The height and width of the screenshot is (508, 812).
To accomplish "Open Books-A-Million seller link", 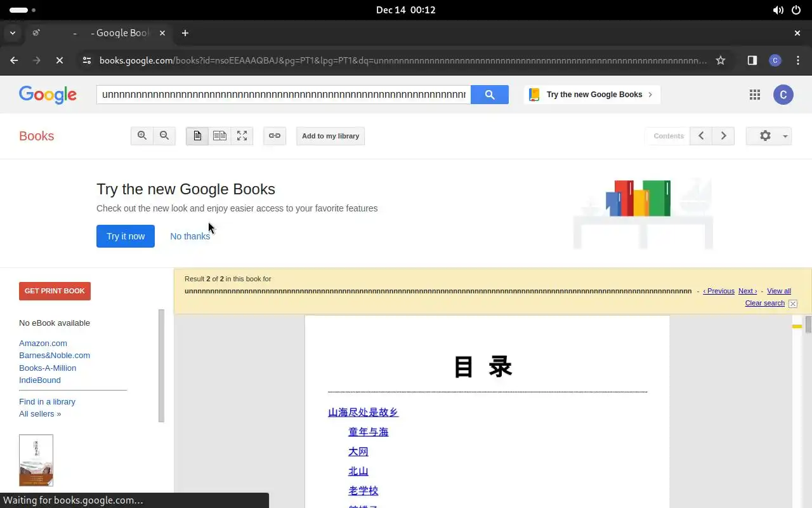I will click(48, 368).
